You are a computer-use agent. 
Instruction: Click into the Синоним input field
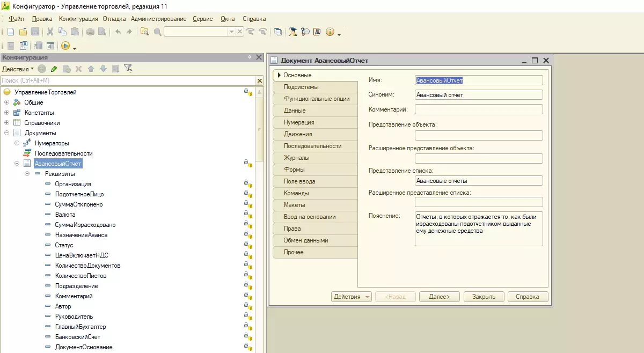478,95
